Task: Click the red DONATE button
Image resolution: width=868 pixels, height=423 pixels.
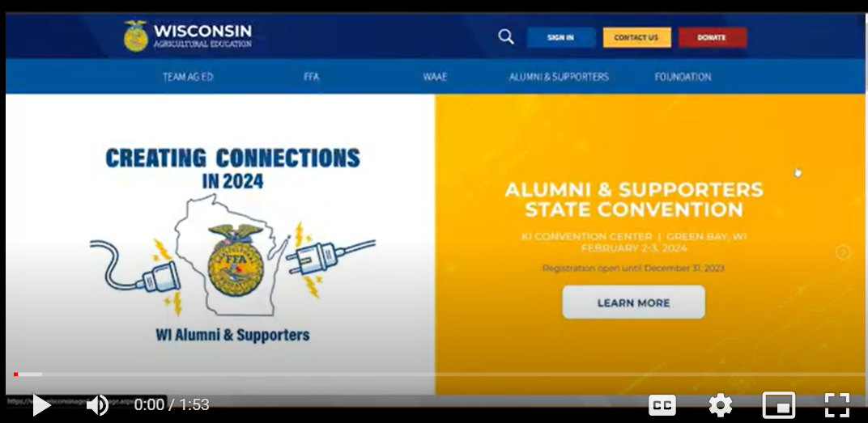Action: pyautogui.click(x=713, y=37)
